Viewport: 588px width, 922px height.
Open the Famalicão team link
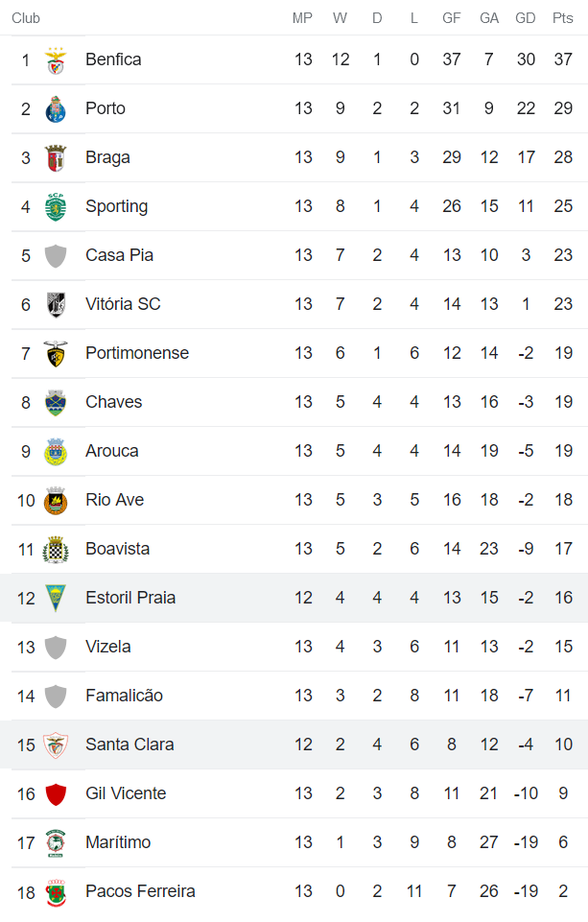[124, 696]
